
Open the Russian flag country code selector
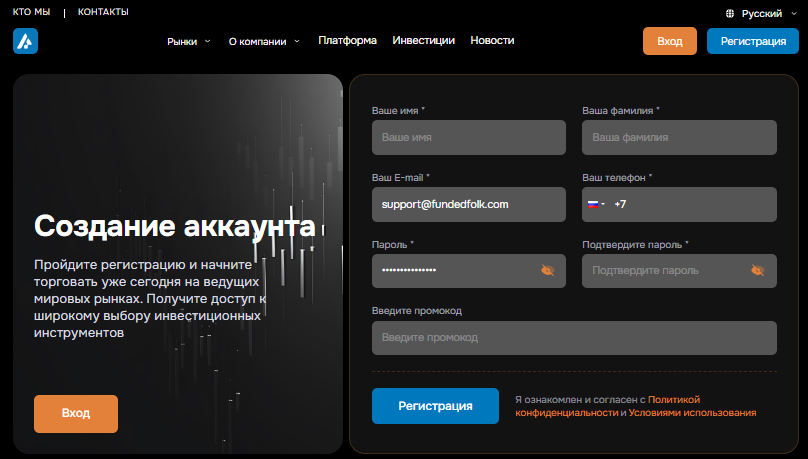[x=596, y=205]
